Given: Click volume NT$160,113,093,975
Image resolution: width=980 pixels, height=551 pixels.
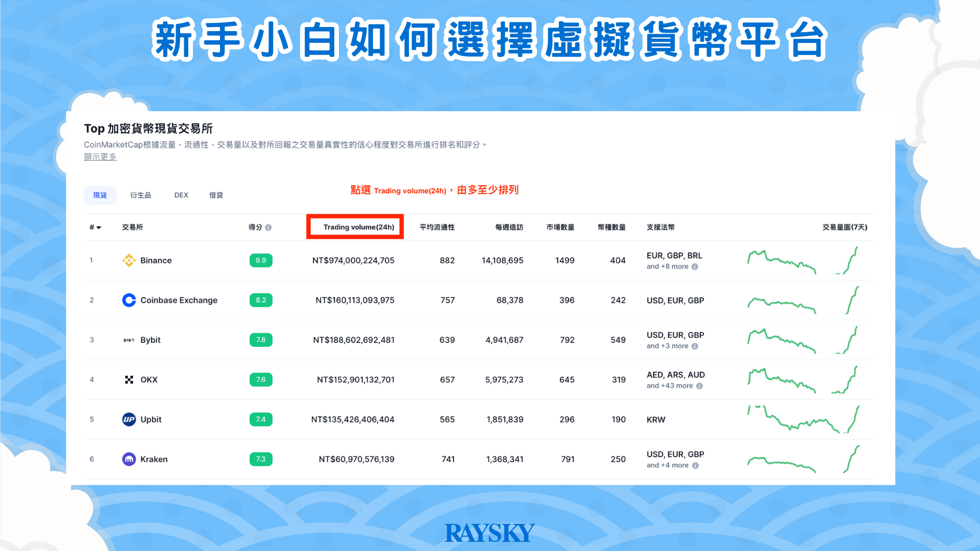Looking at the screenshot, I should (x=355, y=300).
